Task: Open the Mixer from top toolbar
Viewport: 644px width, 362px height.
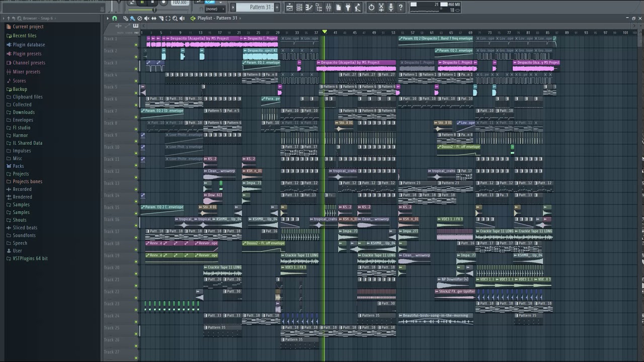Action: point(329,8)
